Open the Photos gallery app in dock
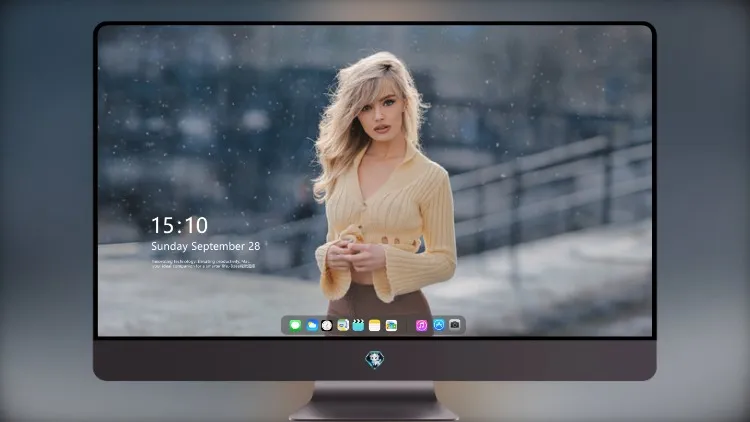Image resolution: width=750 pixels, height=422 pixels. click(391, 326)
